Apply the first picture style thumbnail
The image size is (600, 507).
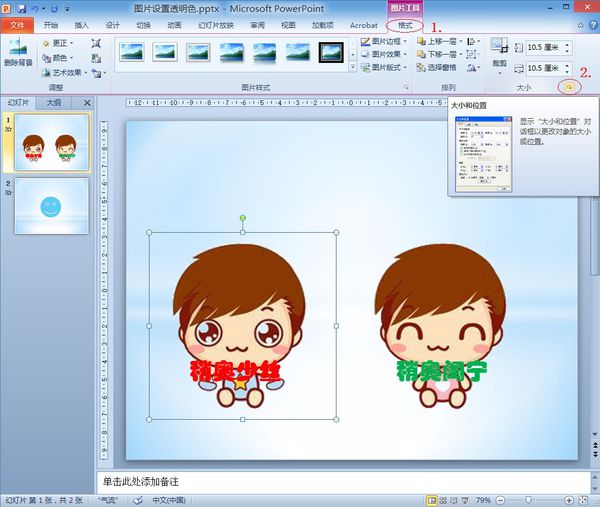tap(131, 52)
